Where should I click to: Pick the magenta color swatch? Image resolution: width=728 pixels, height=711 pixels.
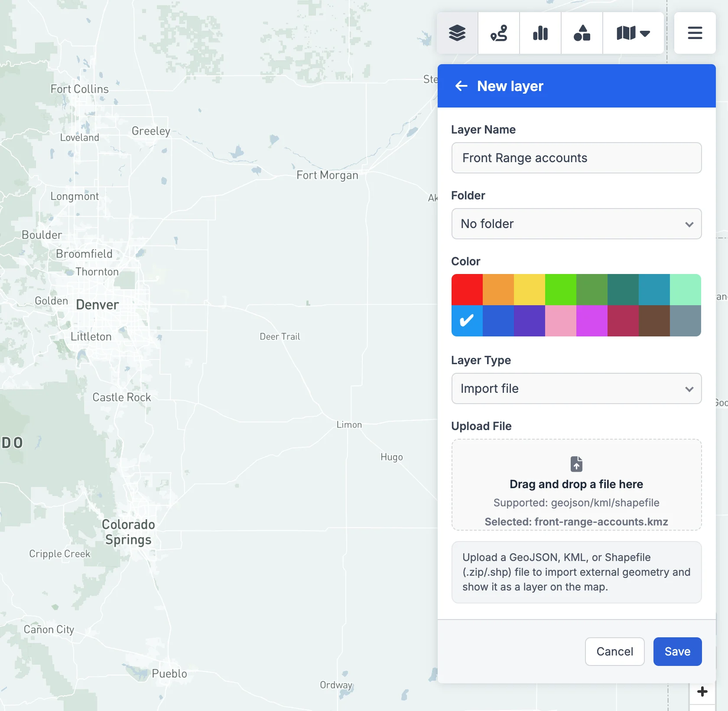coord(592,321)
